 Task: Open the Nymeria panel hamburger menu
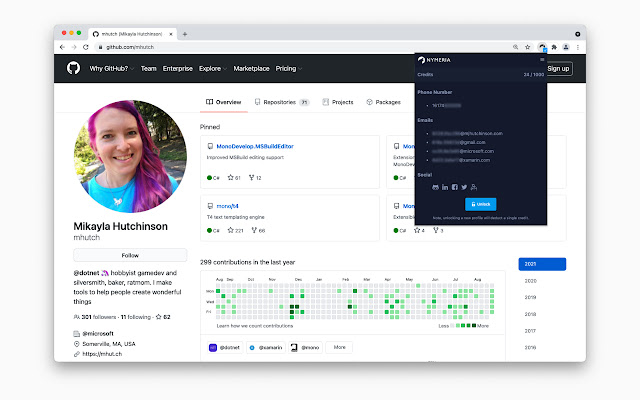(542, 60)
